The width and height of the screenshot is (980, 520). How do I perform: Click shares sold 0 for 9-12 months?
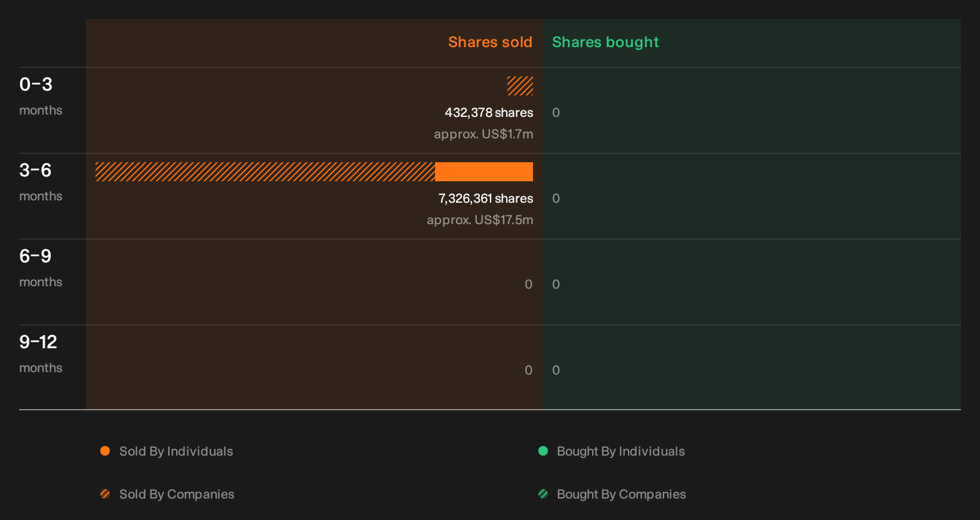[528, 370]
